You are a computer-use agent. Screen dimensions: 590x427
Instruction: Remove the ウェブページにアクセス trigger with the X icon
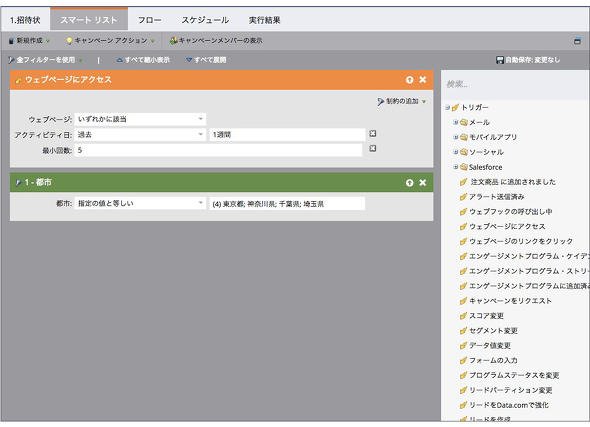pyautogui.click(x=423, y=79)
